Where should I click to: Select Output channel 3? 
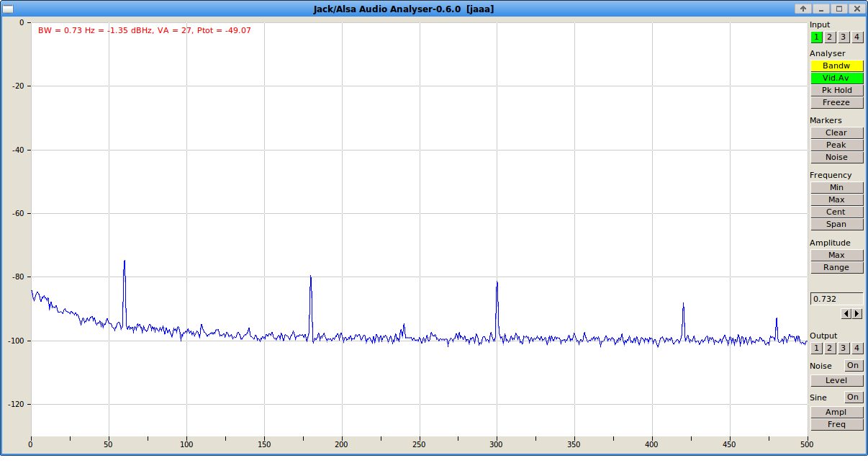844,349
